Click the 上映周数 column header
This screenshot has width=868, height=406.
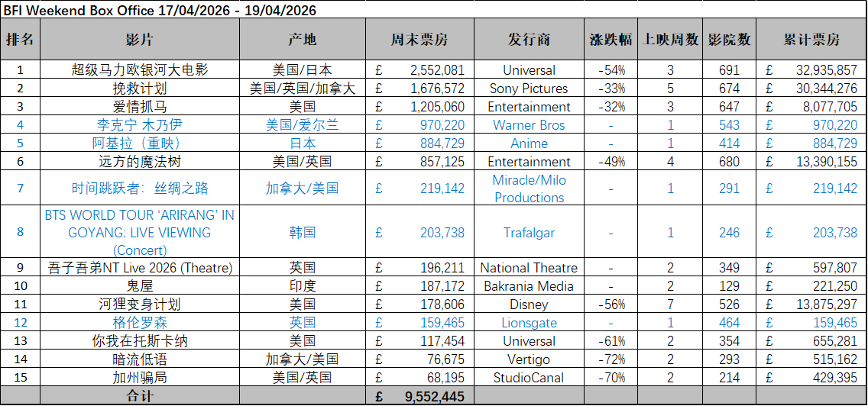point(670,40)
